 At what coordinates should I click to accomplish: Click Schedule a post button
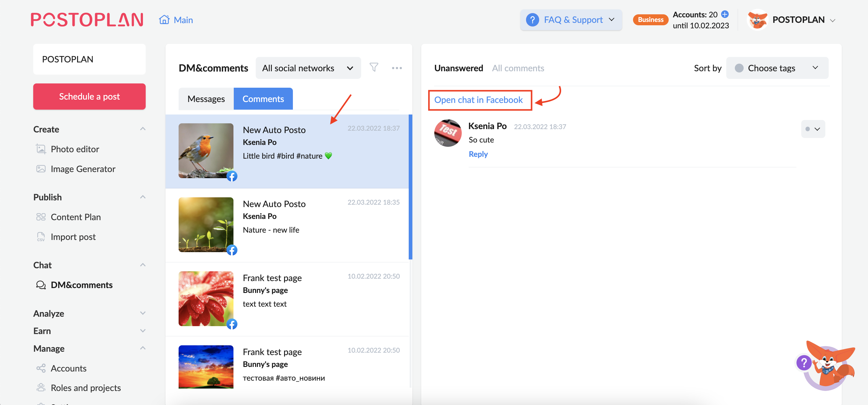coord(89,96)
